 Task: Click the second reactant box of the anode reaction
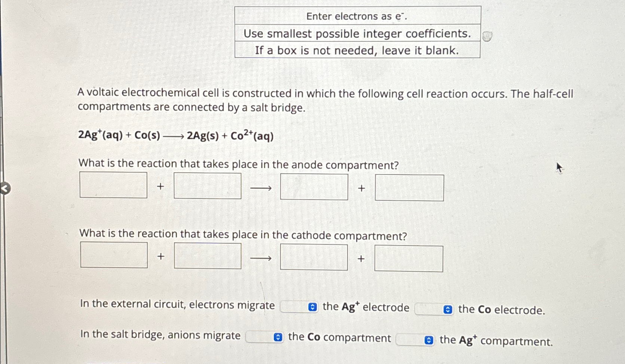click(x=207, y=186)
